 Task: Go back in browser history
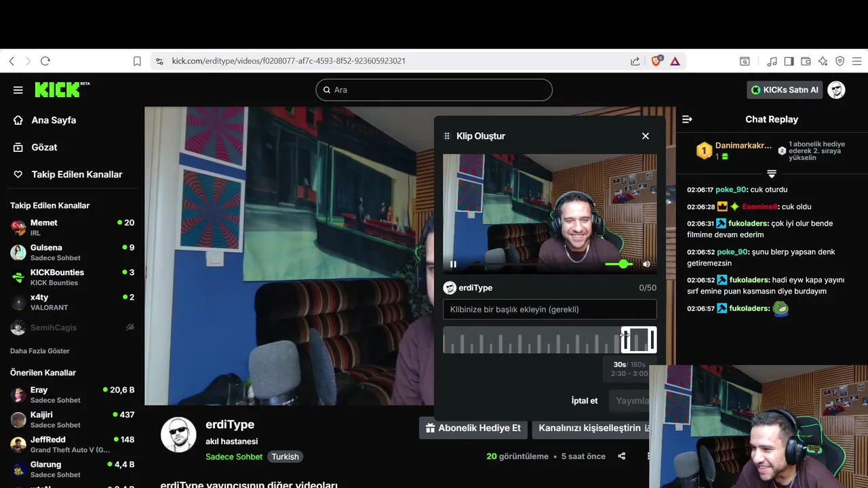coord(12,61)
